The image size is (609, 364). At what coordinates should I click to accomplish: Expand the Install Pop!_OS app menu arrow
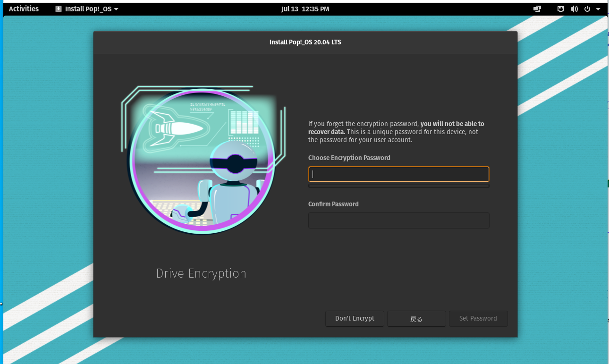click(x=116, y=9)
